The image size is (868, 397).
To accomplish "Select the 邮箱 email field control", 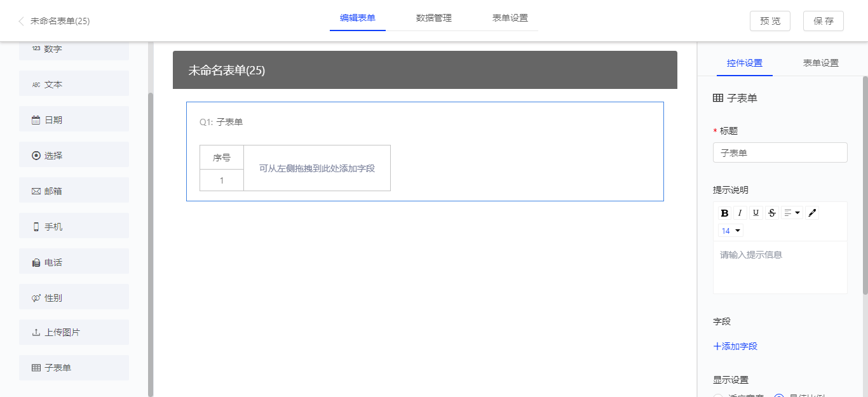I will (74, 191).
